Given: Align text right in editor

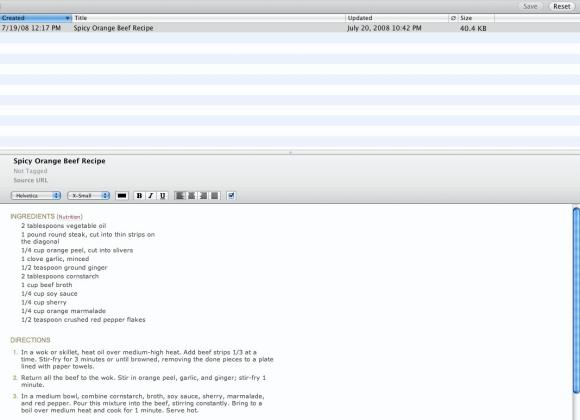Looking at the screenshot, I should click(x=203, y=196).
